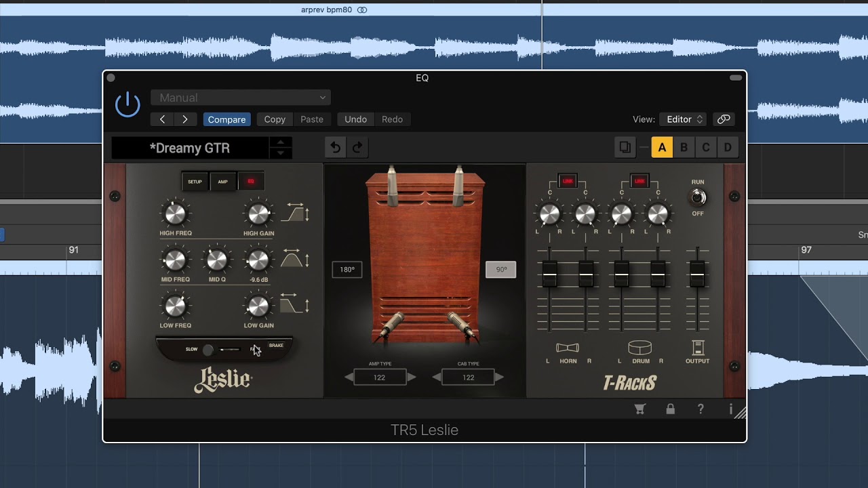Toggle the drum mics LINK button

point(639,181)
